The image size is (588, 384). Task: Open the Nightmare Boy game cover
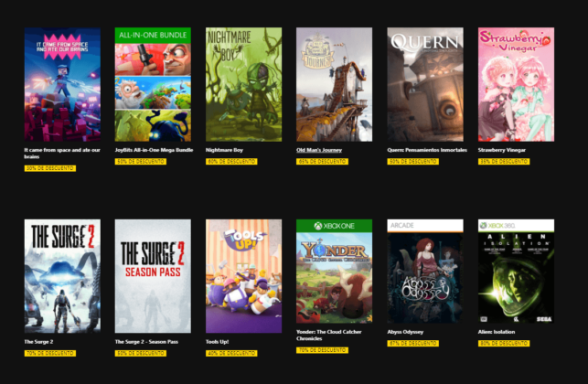[x=243, y=84]
